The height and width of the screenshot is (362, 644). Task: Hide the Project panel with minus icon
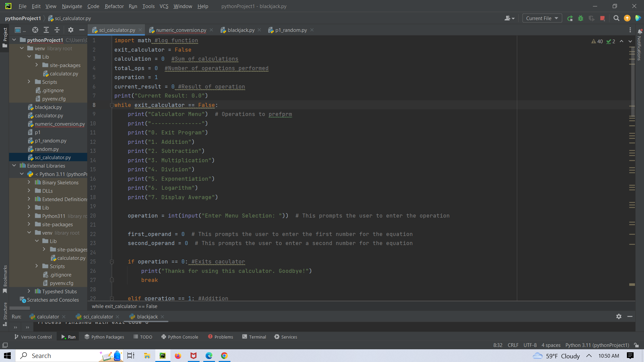point(82,30)
